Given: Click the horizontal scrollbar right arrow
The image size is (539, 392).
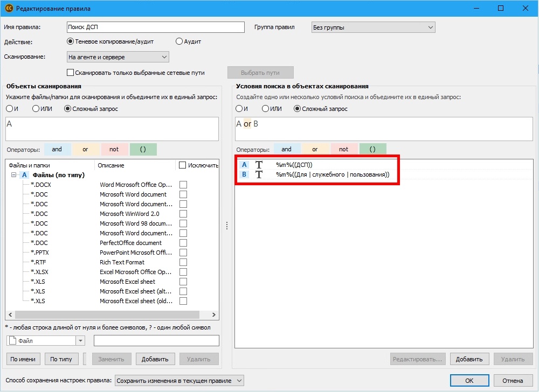Looking at the screenshot, I should (x=214, y=315).
